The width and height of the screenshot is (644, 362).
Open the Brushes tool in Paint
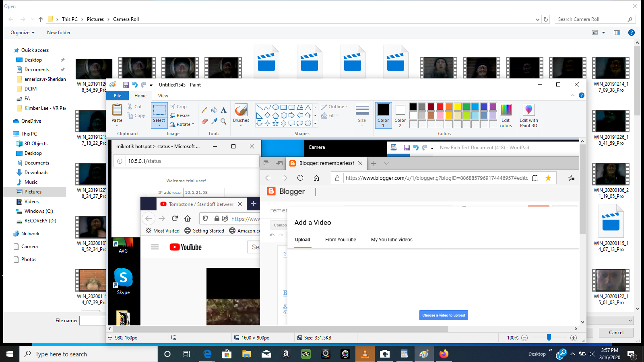241,115
